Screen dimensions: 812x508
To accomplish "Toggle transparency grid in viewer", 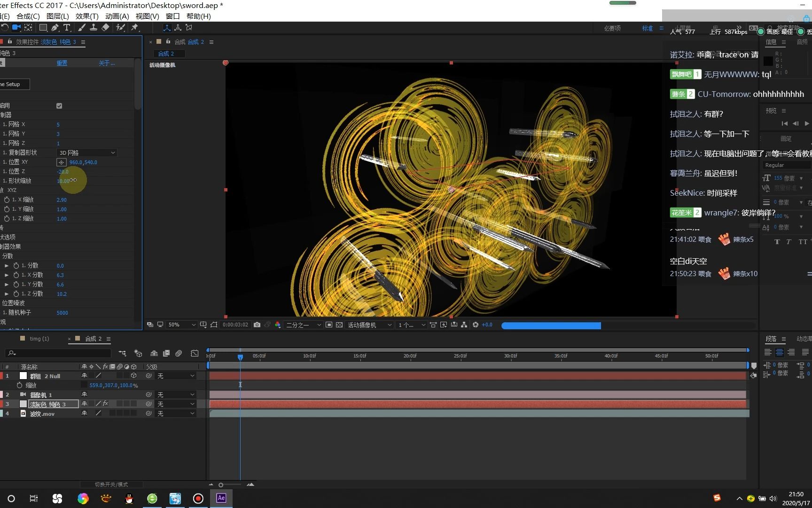I will 339,325.
